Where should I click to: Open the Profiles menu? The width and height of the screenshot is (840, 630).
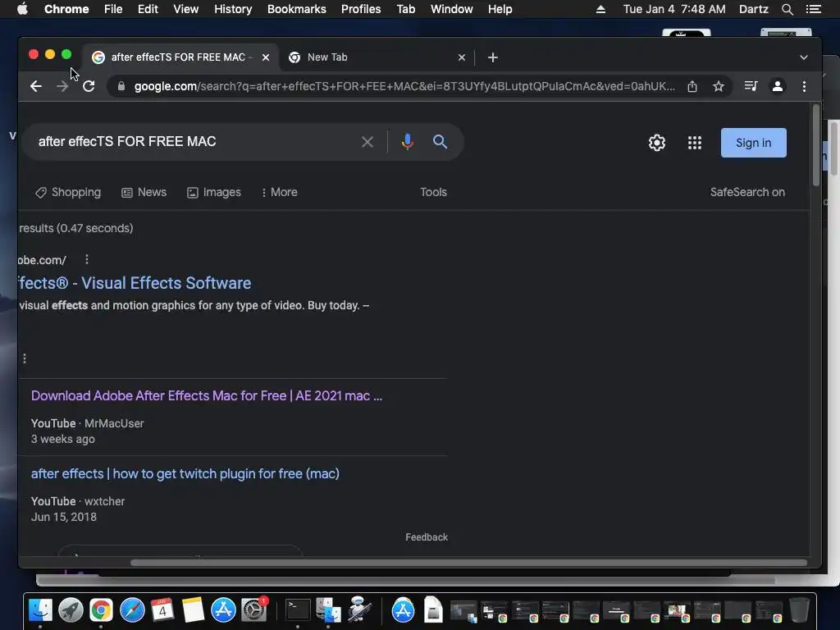tap(361, 9)
